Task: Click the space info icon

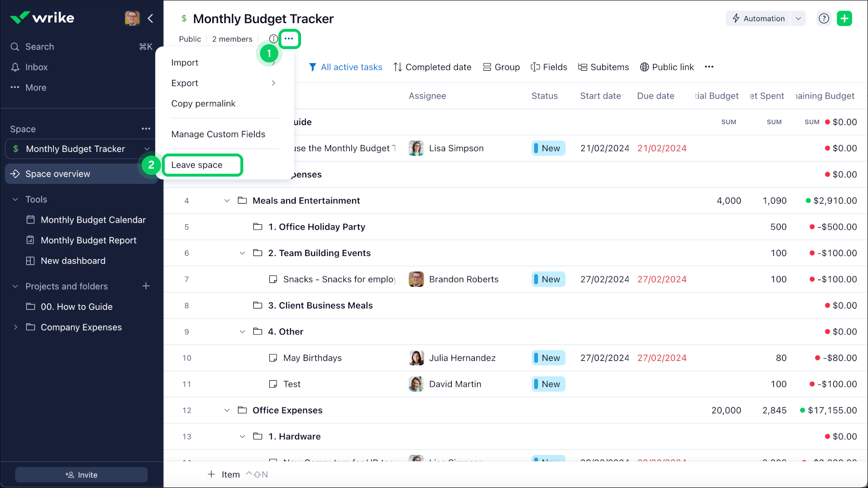Action: pos(273,39)
